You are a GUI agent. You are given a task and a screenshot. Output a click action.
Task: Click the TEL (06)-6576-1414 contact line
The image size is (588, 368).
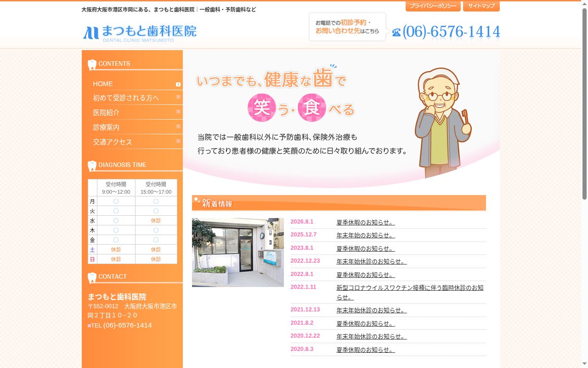click(120, 325)
